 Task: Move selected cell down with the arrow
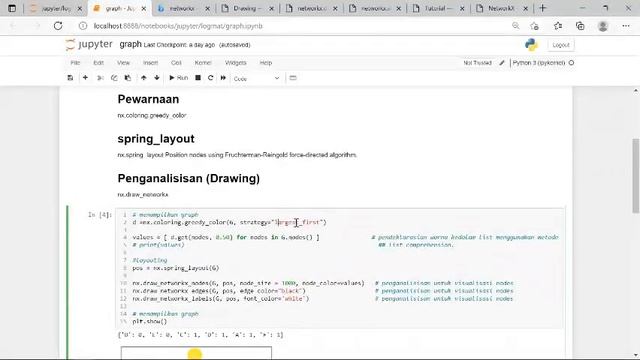tap(157, 78)
